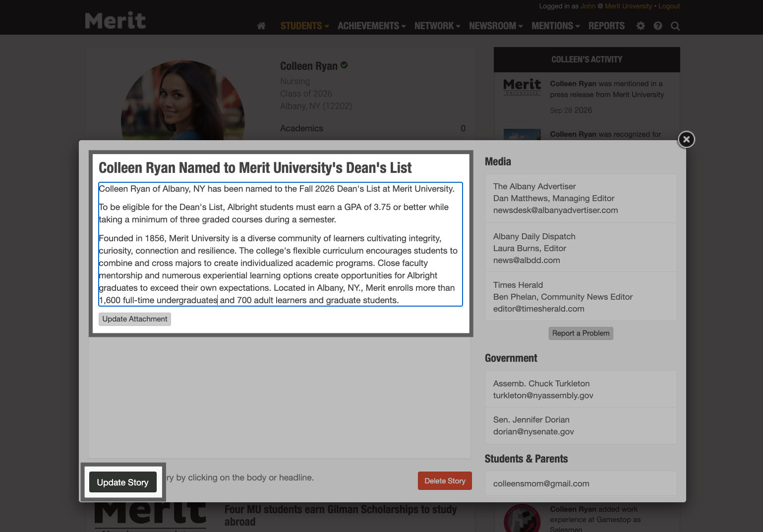Expand the MENTIONS dropdown
Image resolution: width=763 pixels, height=532 pixels.
point(552,26)
